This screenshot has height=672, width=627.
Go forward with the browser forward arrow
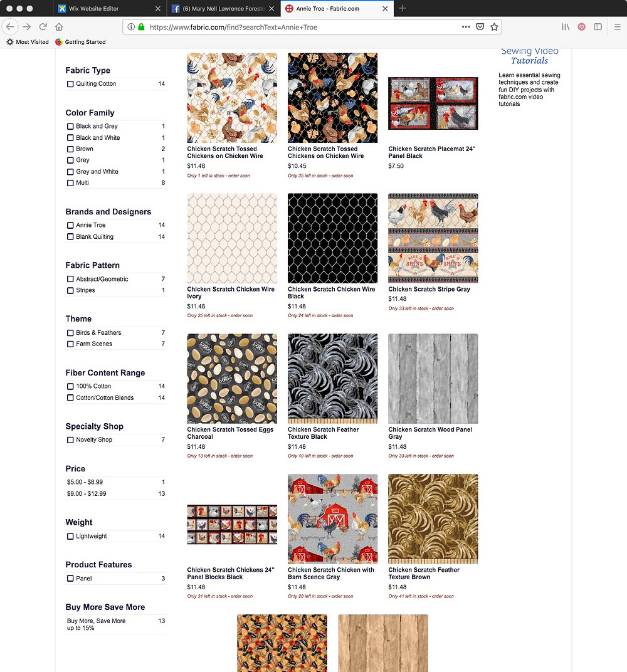pyautogui.click(x=26, y=27)
